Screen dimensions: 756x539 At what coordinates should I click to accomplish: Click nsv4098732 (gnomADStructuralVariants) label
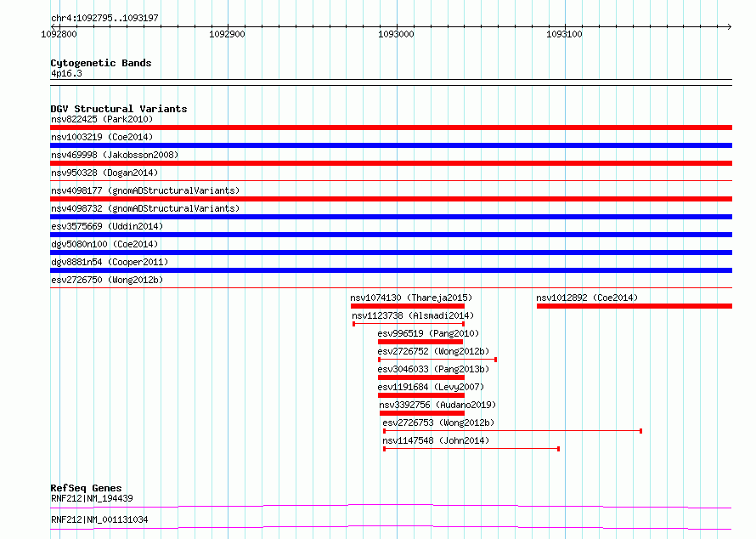click(x=145, y=208)
